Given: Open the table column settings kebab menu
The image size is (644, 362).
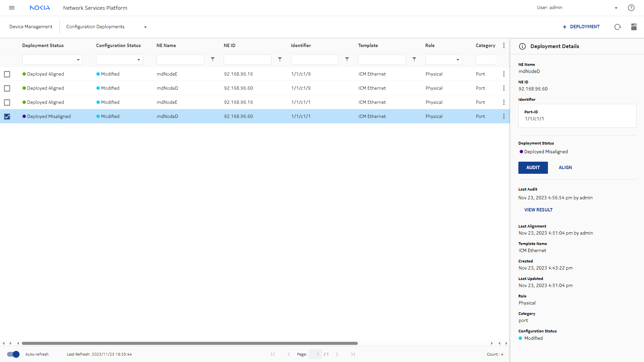Looking at the screenshot, I should (x=504, y=46).
